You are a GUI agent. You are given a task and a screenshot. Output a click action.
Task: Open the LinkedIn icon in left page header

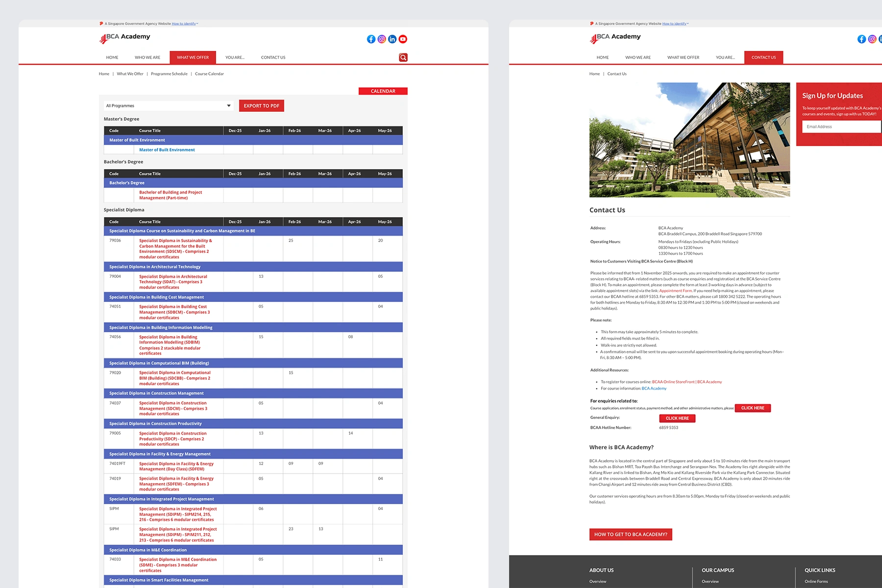point(392,39)
